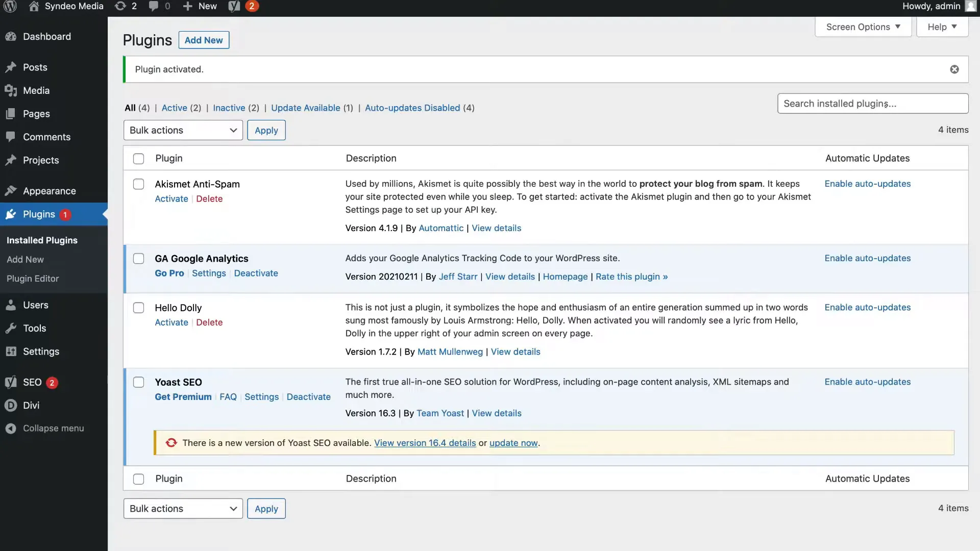Click the Pages icon in sidebar

11,114
